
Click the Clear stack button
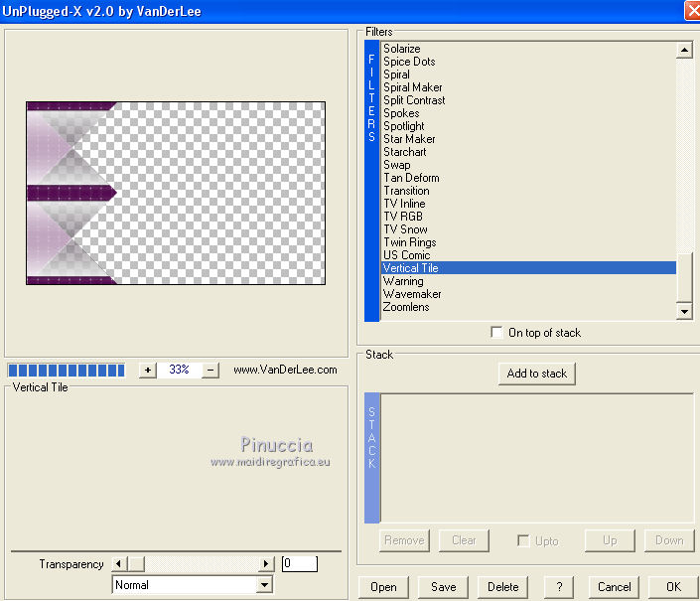(x=464, y=540)
